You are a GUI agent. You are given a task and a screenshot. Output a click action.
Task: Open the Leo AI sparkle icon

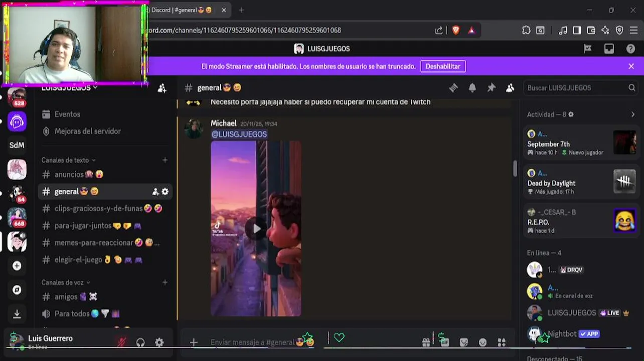[x=605, y=30]
